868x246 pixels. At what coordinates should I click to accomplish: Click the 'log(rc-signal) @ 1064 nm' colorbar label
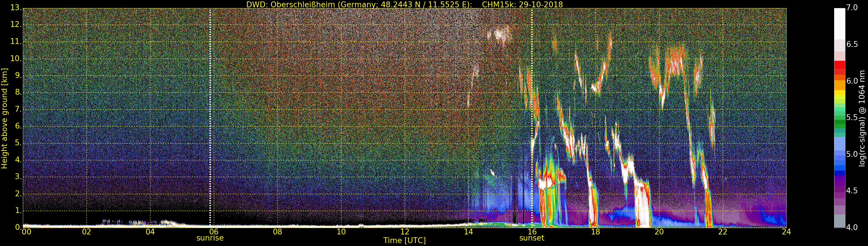(862, 118)
